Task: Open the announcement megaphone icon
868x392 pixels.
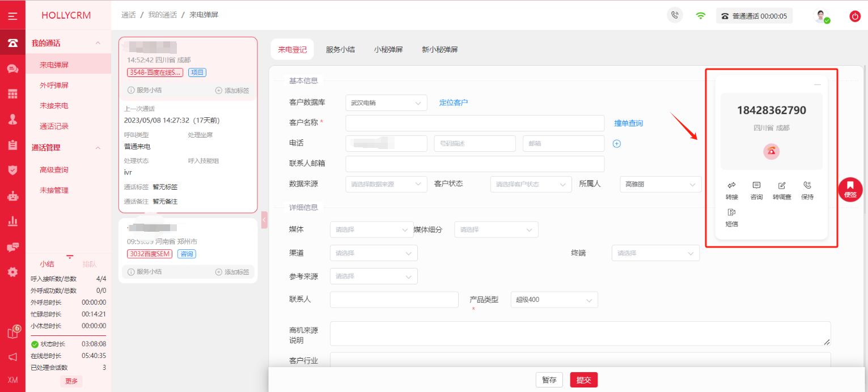Action: [12, 357]
